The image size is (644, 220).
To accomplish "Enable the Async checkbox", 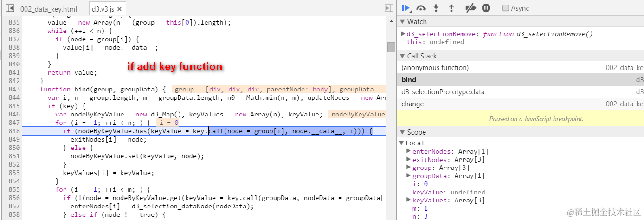I will coord(506,8).
